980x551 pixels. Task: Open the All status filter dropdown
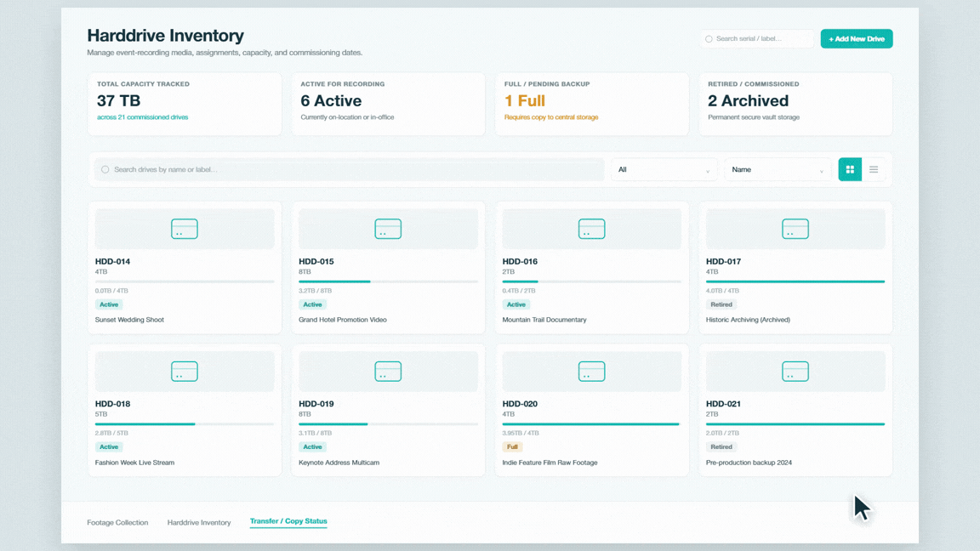[x=664, y=169]
